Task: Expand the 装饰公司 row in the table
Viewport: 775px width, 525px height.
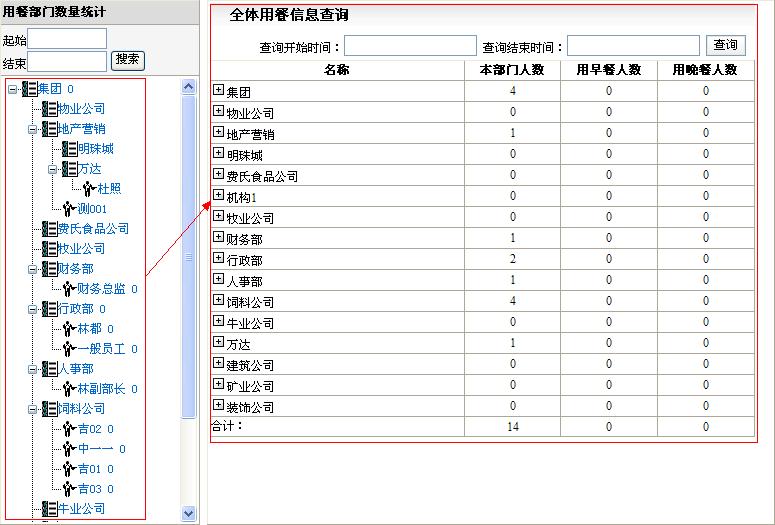Action: pyautogui.click(x=218, y=405)
